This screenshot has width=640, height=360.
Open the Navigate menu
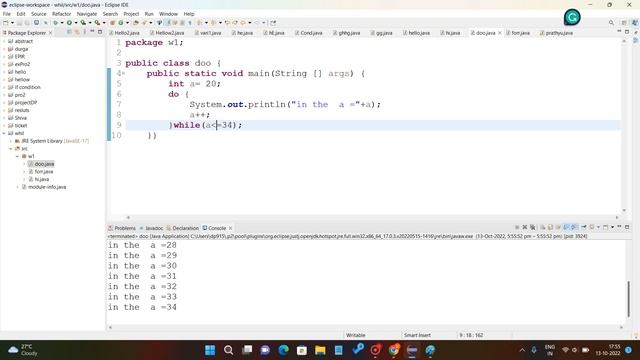pos(87,14)
